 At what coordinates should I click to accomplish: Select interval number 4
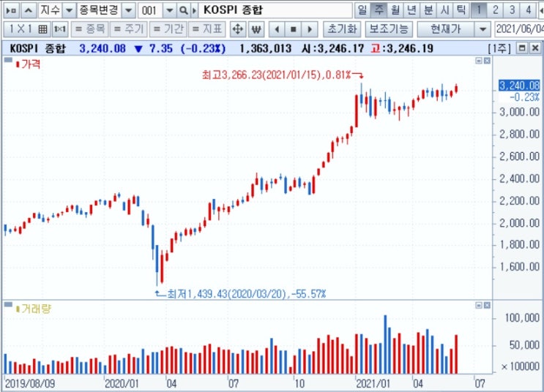coord(529,10)
